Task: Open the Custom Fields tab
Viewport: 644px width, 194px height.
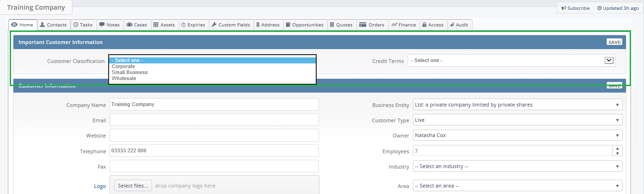Action: pos(231,25)
